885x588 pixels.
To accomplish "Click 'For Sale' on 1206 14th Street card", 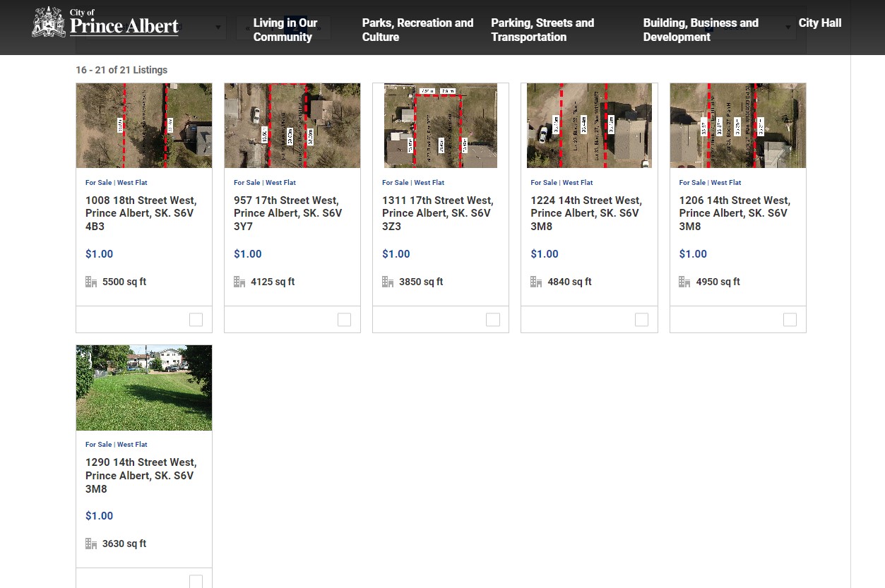I will point(691,183).
